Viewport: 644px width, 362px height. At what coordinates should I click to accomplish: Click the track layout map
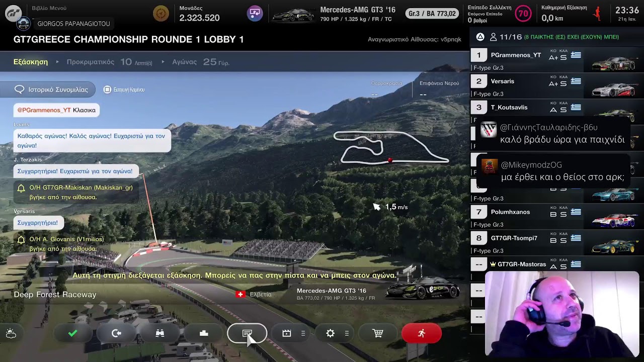tap(391, 147)
